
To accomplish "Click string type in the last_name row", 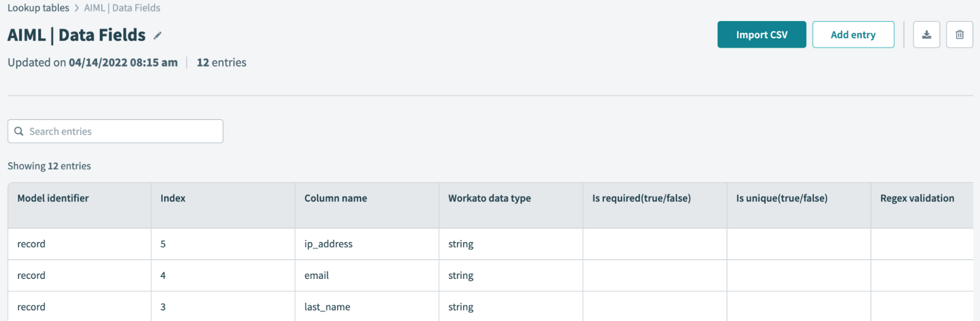I will point(461,307).
